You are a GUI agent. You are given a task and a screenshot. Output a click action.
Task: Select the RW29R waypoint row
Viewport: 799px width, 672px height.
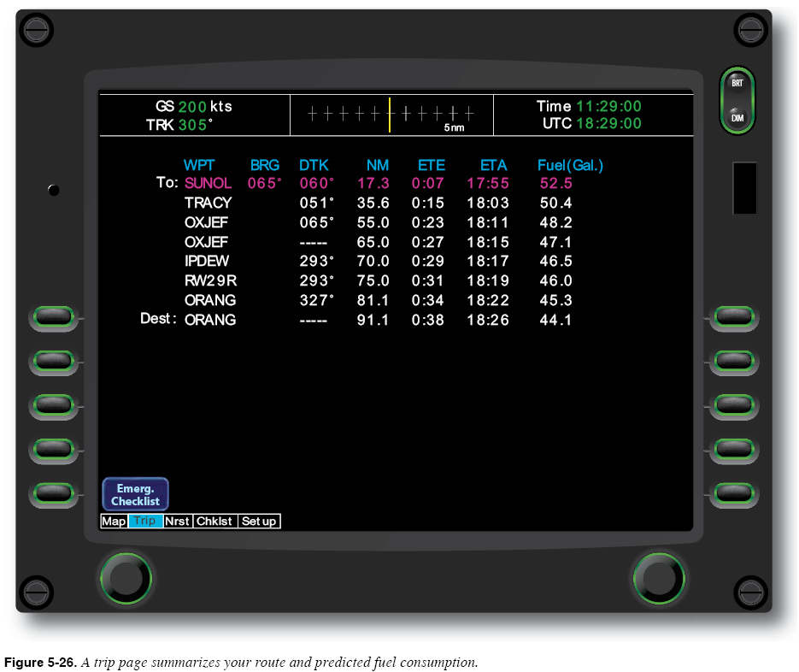210,280
